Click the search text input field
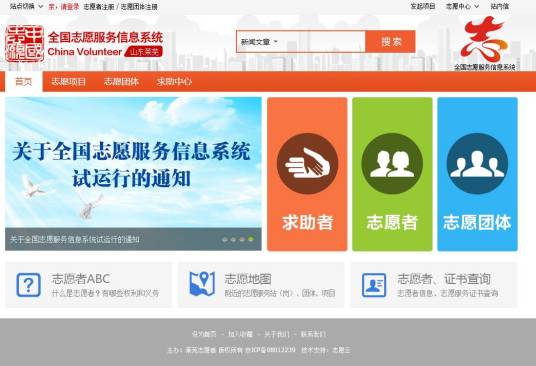Image resolution: width=536 pixels, height=366 pixels. click(322, 42)
